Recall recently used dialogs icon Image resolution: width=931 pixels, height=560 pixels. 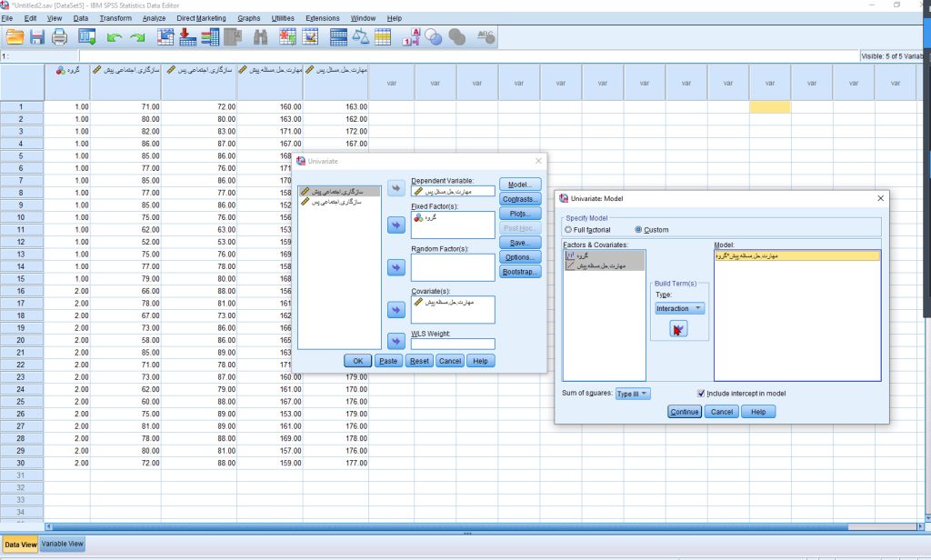tap(86, 37)
